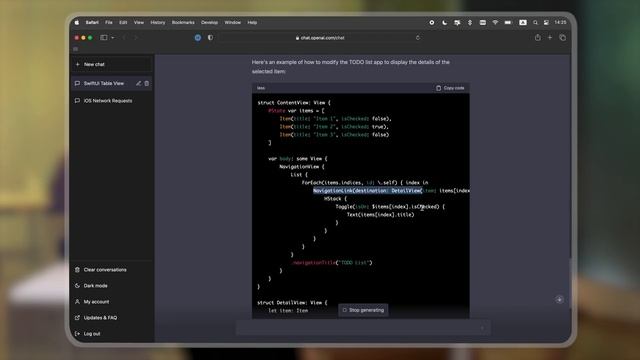
Task: Click the navigationTitle("TODO List") line
Action: tap(333, 262)
